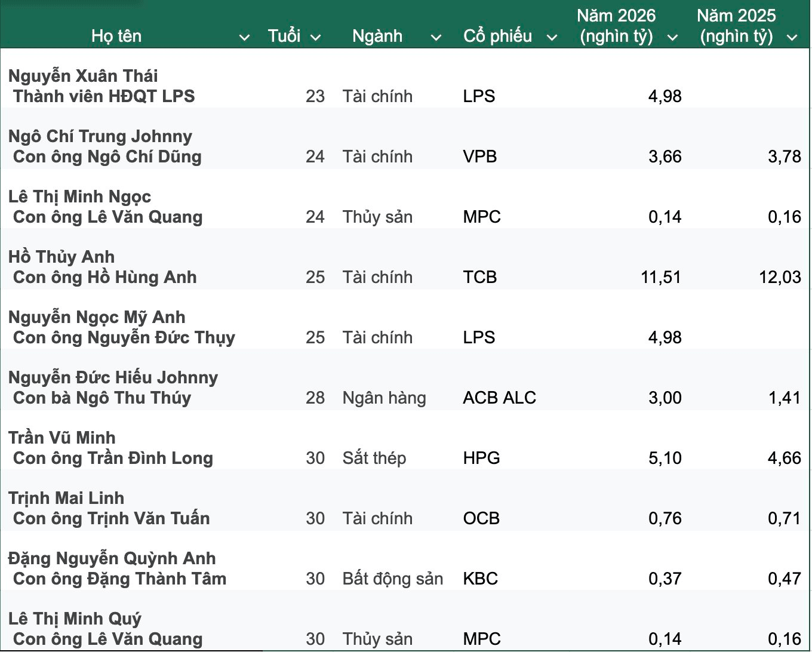Select the 2026 value 5,10

click(x=665, y=458)
